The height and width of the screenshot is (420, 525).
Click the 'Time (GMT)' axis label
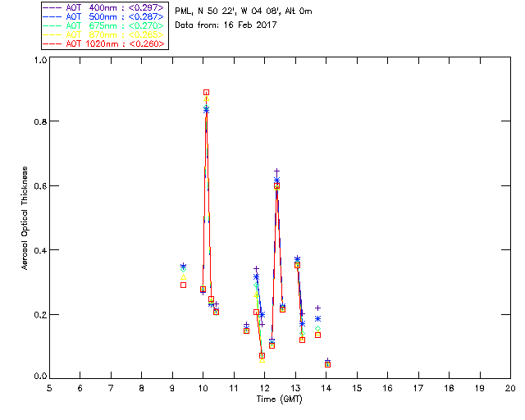point(279,399)
